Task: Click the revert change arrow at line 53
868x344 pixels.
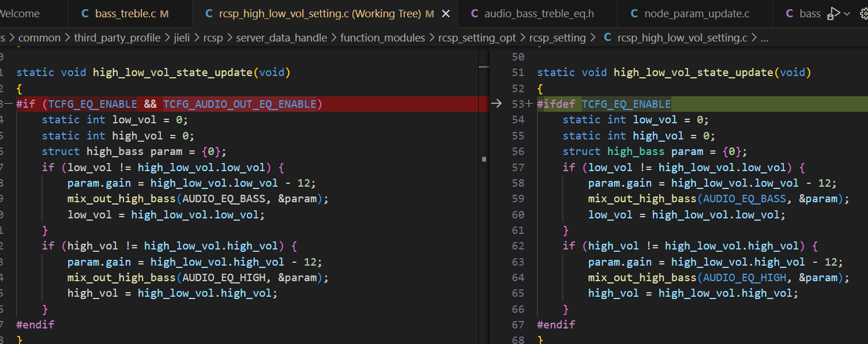Action: [x=496, y=104]
